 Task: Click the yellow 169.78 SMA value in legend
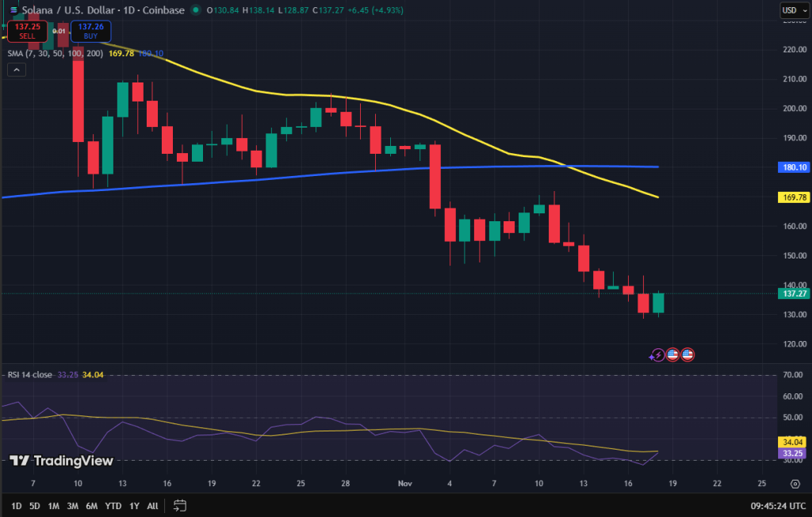[121, 53]
